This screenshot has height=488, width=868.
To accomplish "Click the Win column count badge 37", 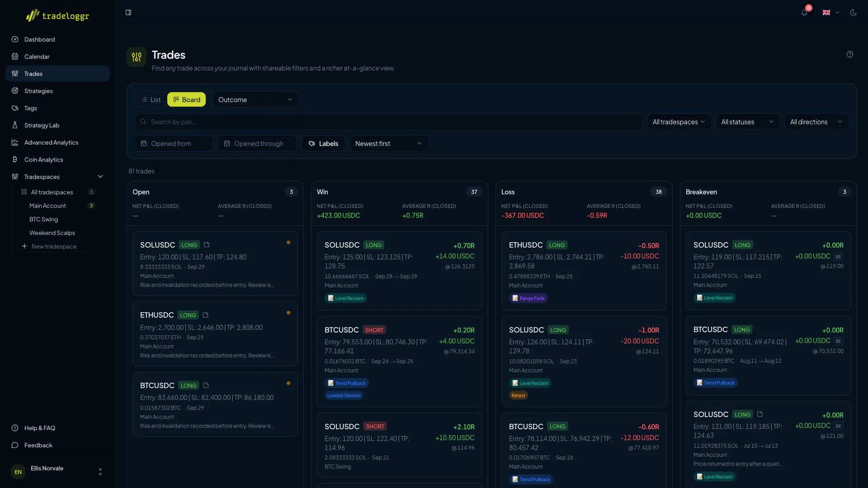I will tap(474, 192).
